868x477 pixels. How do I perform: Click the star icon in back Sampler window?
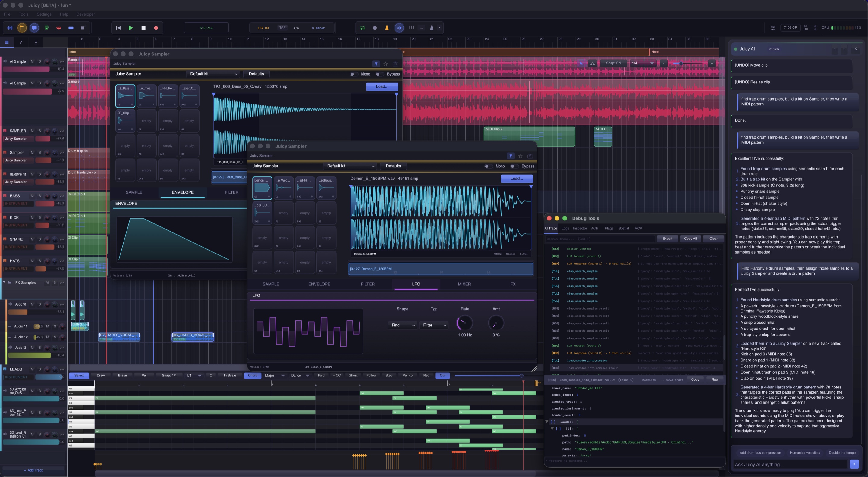point(386,64)
